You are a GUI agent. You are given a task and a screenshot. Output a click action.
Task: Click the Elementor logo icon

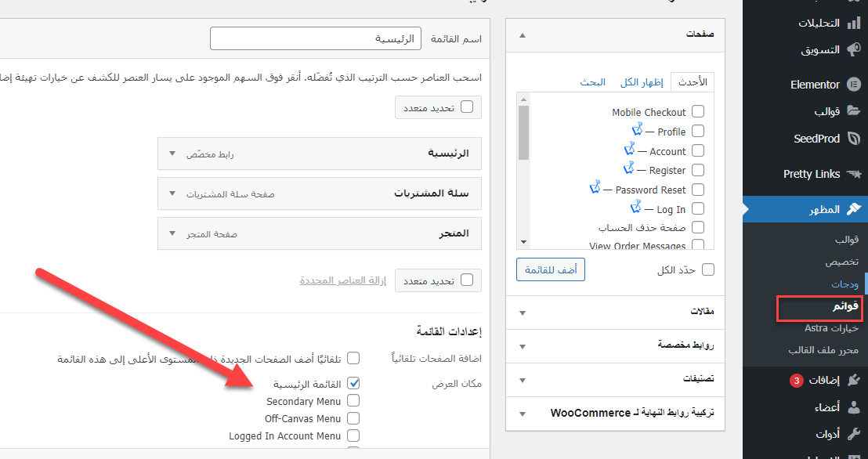point(853,85)
